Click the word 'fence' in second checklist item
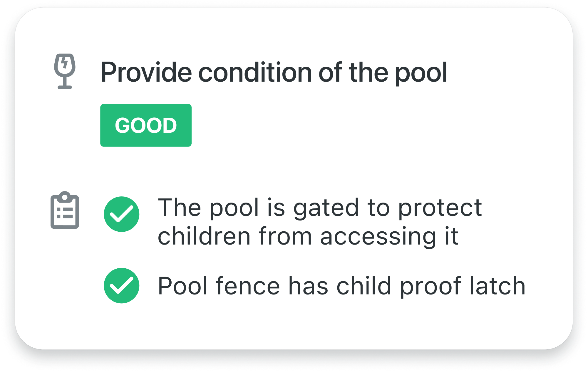The image size is (588, 372). (247, 286)
